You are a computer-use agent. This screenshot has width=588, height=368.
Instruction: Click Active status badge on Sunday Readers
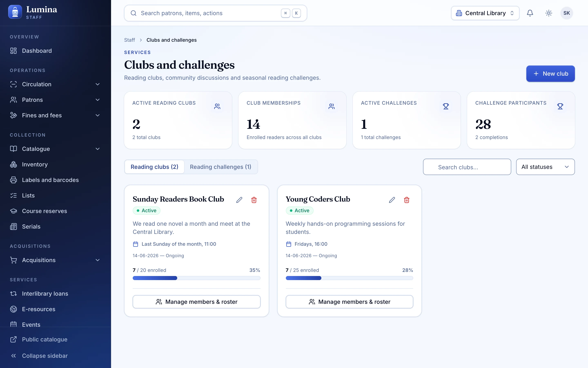[x=147, y=211]
